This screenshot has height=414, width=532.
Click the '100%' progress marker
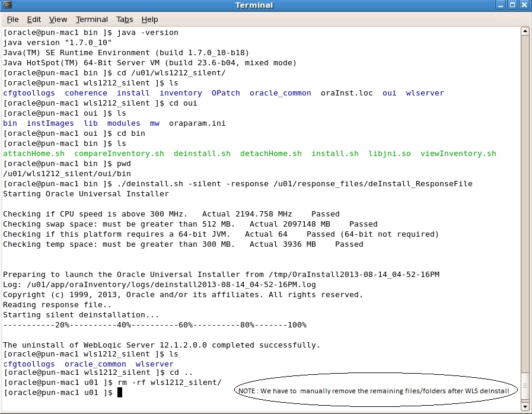pyautogui.click(x=297, y=325)
